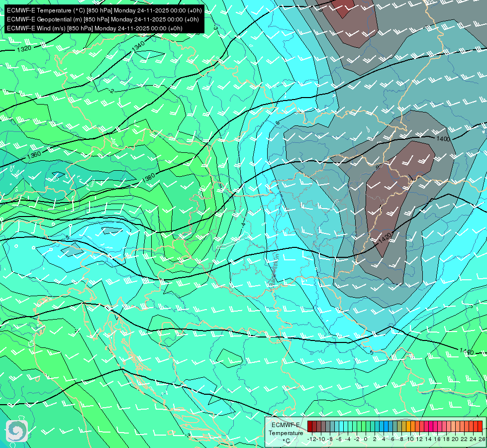Click the '26' legend scale label
This screenshot has height=448, width=487.
pyautogui.click(x=482, y=439)
